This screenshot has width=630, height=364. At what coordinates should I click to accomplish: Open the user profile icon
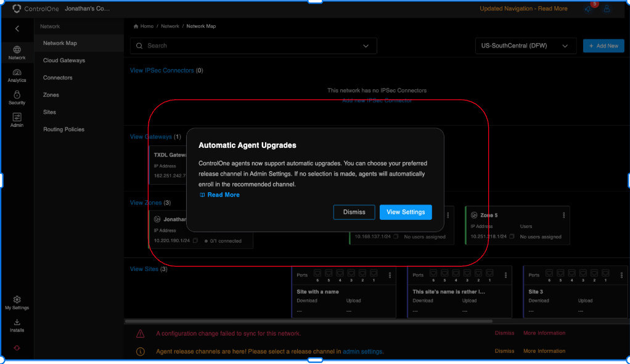tap(607, 9)
